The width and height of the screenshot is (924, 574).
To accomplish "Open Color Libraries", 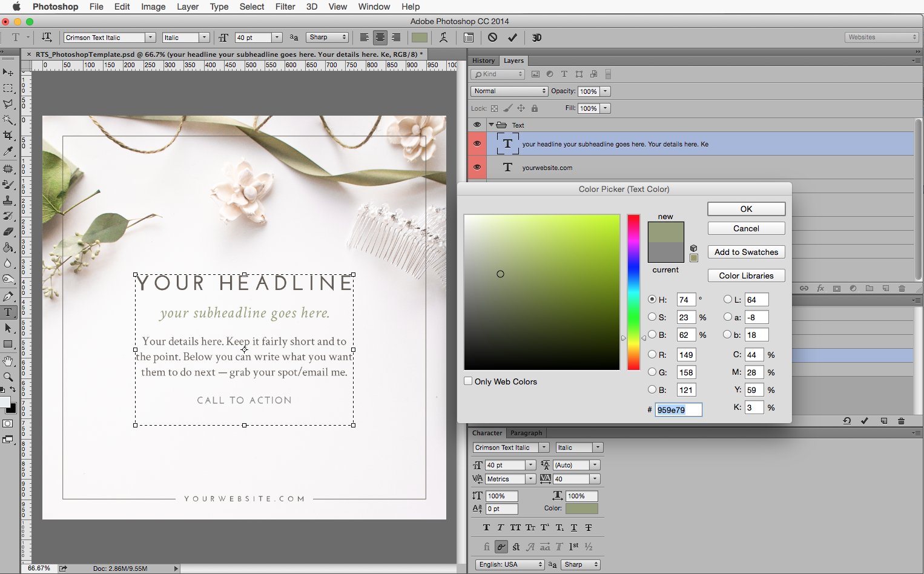I will pos(746,275).
